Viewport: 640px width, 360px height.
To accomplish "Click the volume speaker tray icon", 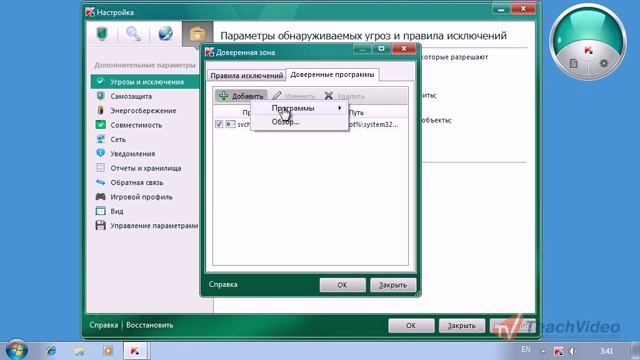I will (573, 351).
